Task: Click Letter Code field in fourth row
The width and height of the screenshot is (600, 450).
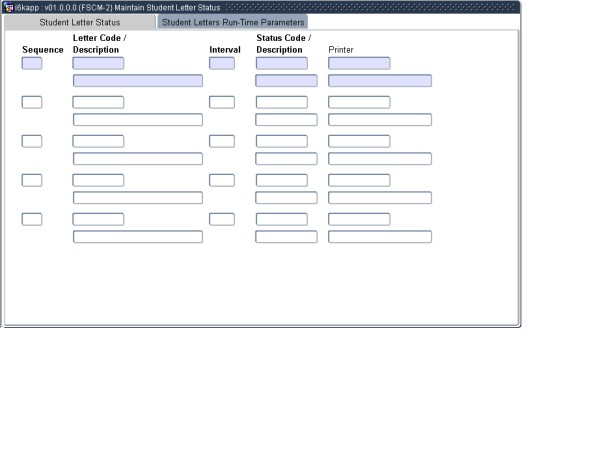Action: coord(98,180)
